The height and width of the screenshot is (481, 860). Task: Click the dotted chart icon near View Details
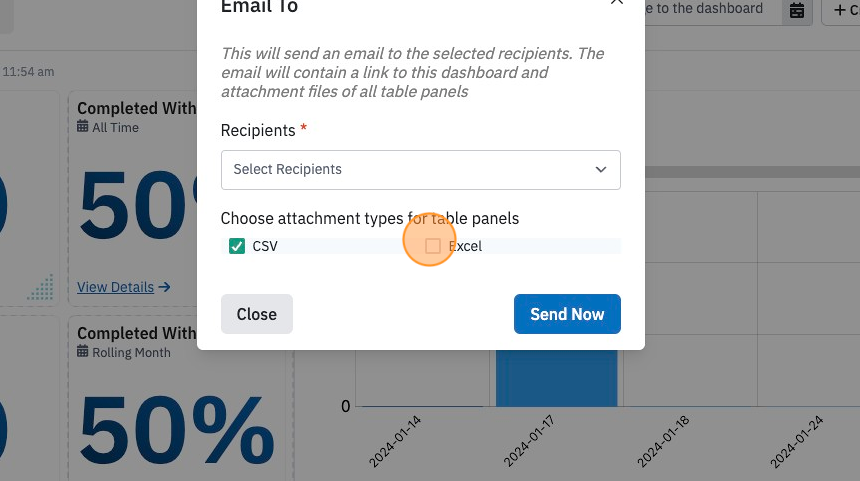[x=41, y=287]
